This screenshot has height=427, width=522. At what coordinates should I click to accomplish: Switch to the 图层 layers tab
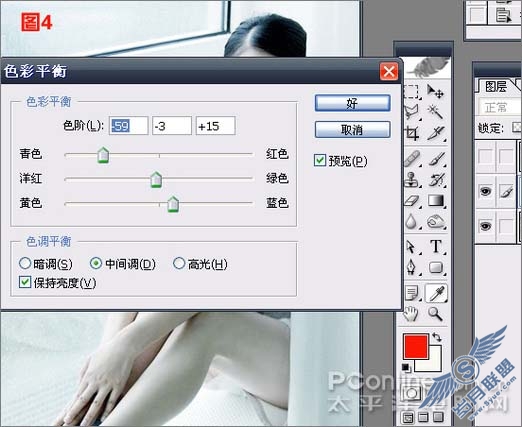coord(496,86)
